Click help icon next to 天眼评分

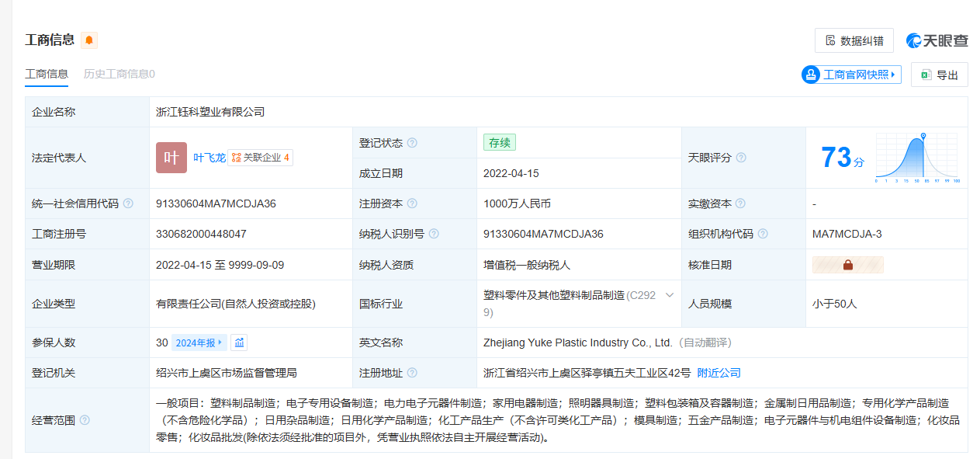pos(741,158)
